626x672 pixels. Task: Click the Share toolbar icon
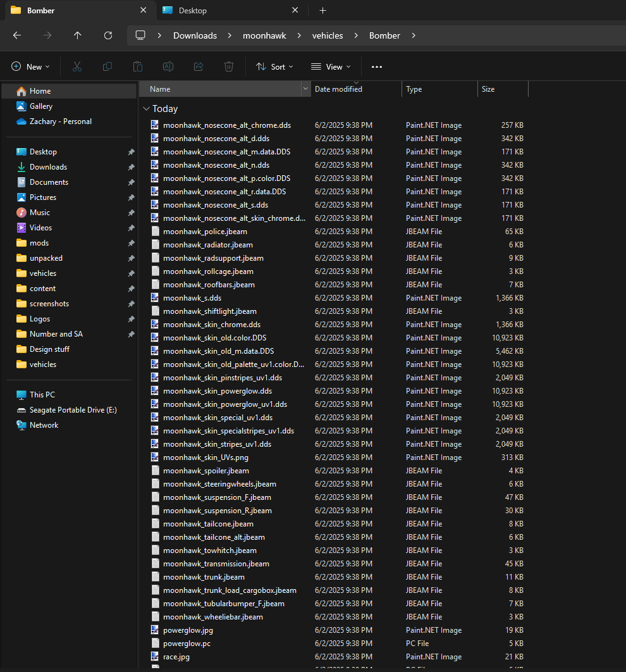tap(199, 66)
